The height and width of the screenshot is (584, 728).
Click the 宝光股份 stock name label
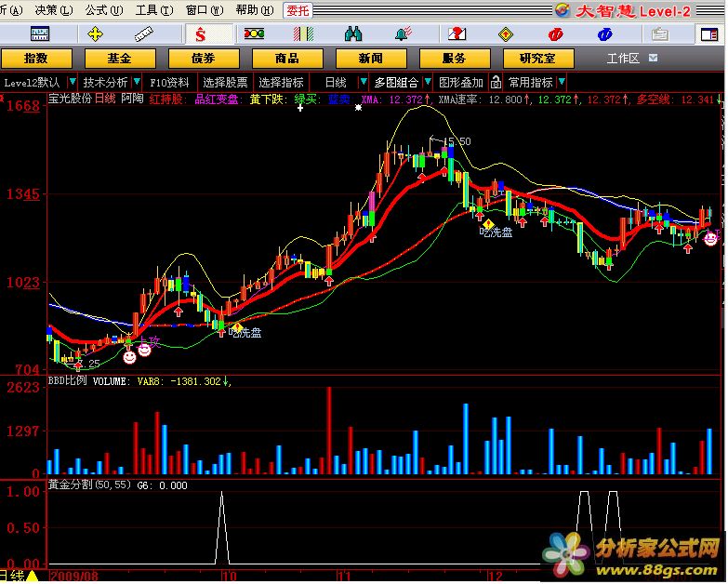click(x=70, y=99)
